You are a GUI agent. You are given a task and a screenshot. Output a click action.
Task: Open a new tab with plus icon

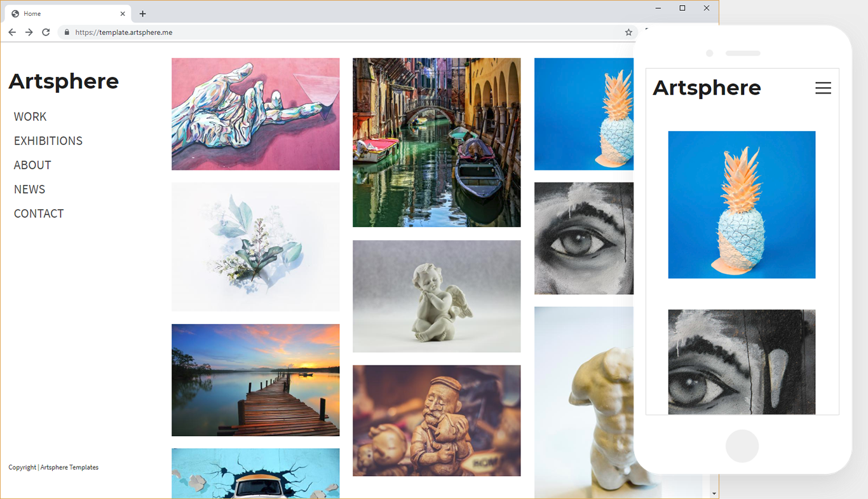[142, 13]
